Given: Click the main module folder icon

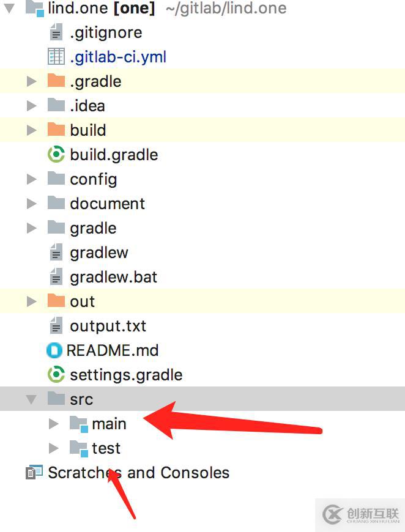Looking at the screenshot, I should point(78,424).
